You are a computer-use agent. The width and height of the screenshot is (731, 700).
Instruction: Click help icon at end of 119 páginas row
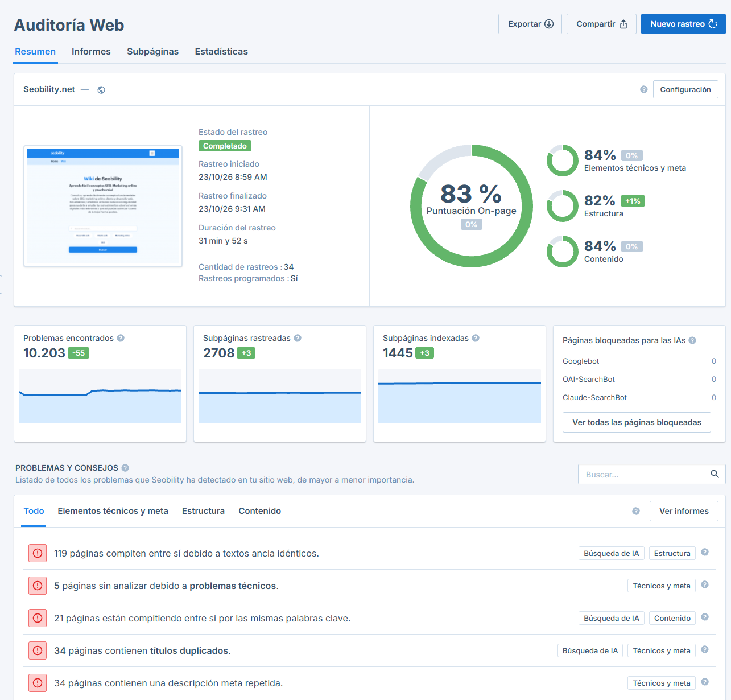[705, 552]
